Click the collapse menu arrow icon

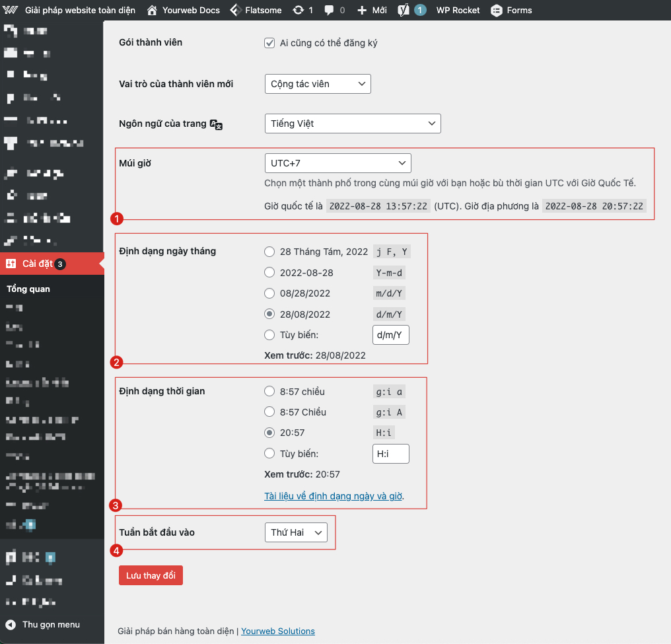11,625
